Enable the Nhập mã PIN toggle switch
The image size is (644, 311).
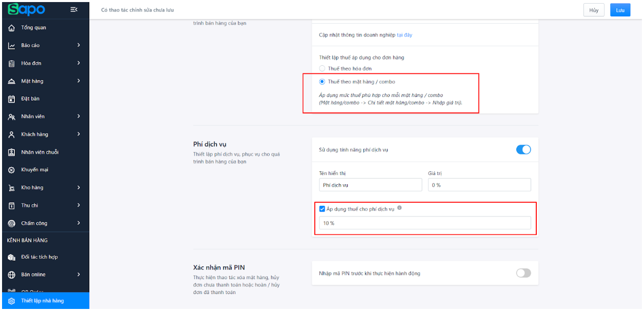pyautogui.click(x=523, y=273)
